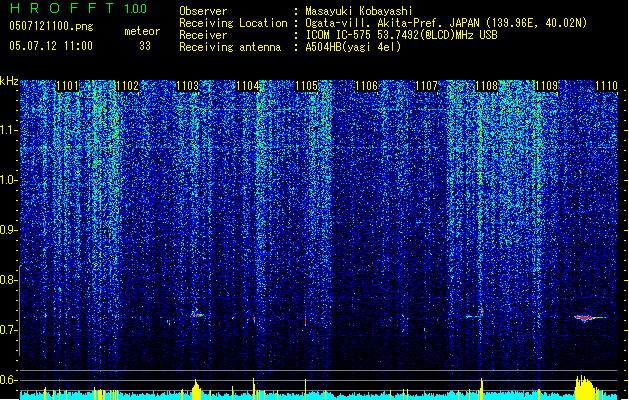Click the 0.6 kHz axis tick label

pos(9,380)
